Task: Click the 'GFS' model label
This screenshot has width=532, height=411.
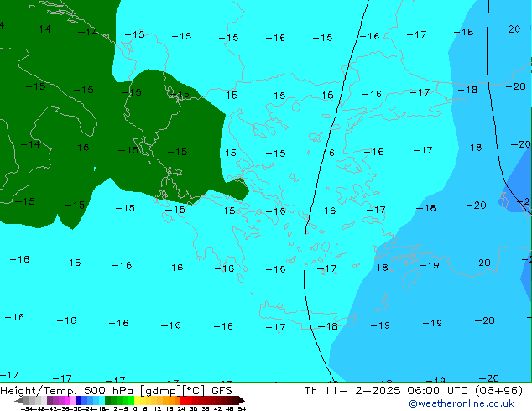Action: pos(222,391)
